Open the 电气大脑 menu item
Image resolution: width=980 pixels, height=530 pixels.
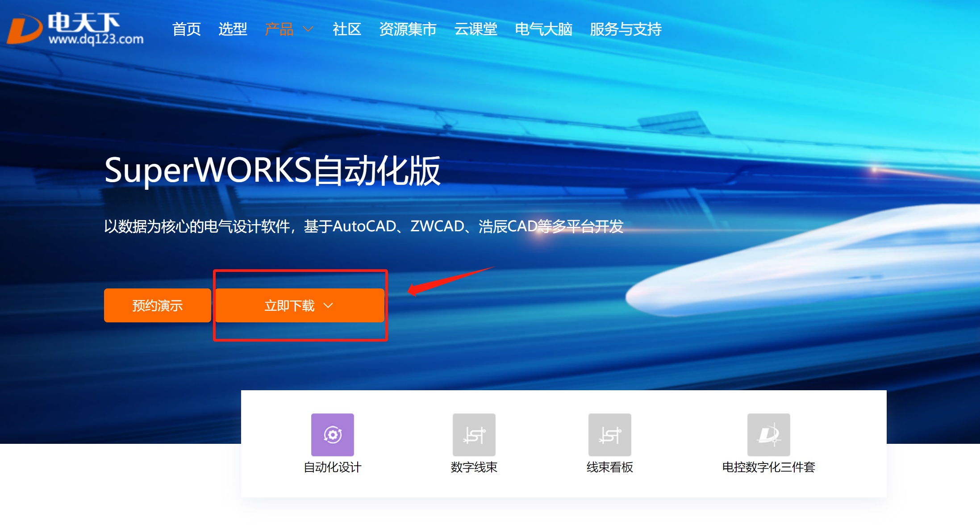pos(543,29)
